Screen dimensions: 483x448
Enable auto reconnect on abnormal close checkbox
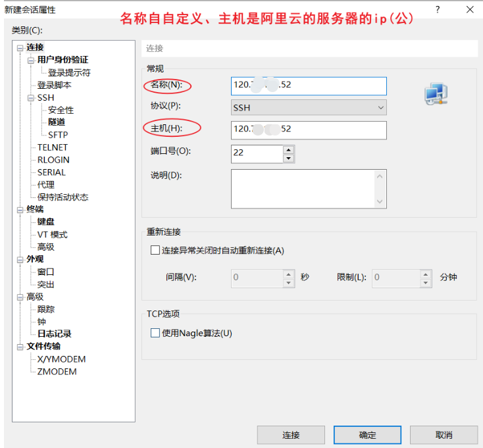tap(155, 250)
